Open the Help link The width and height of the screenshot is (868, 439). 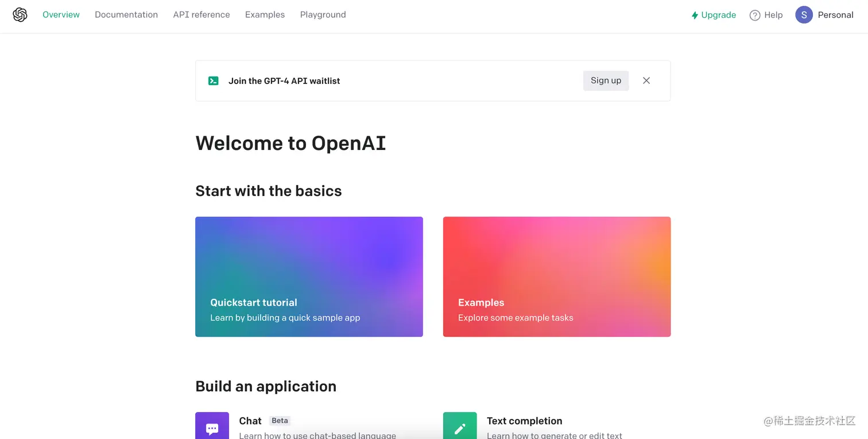click(x=766, y=15)
